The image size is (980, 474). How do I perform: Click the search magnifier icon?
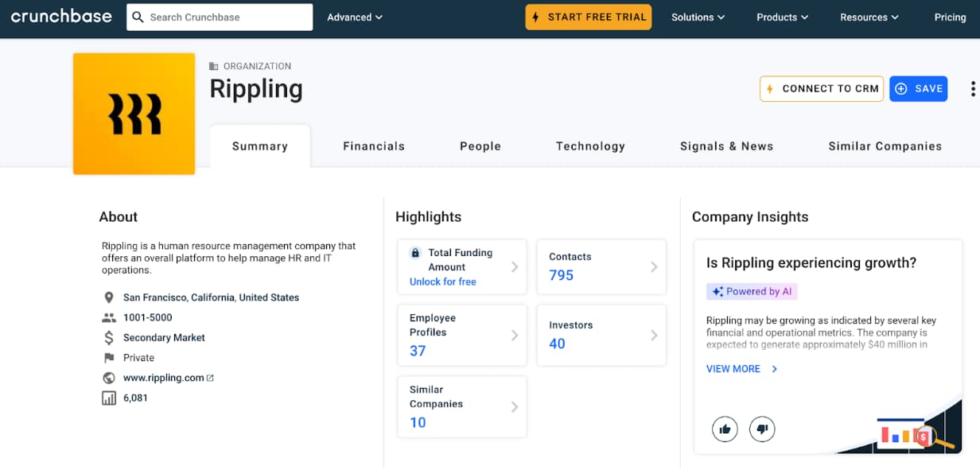pyautogui.click(x=138, y=17)
